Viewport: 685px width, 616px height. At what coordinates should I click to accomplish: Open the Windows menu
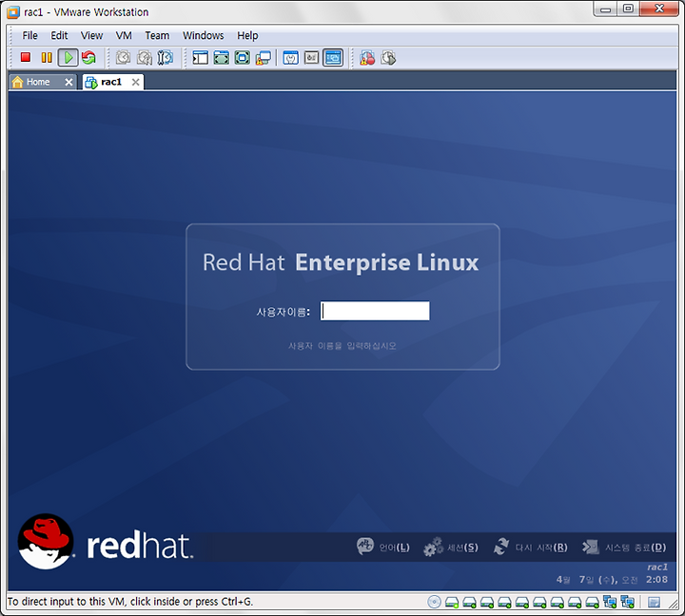(204, 35)
